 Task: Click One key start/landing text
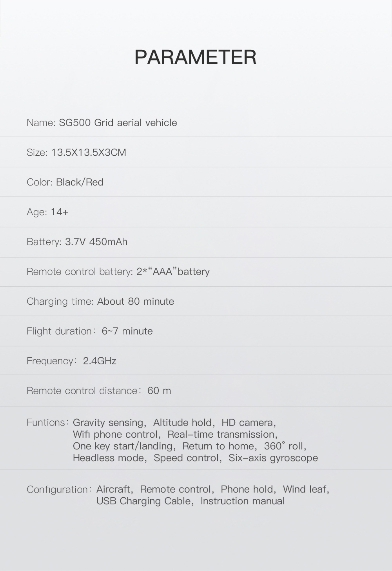(123, 446)
